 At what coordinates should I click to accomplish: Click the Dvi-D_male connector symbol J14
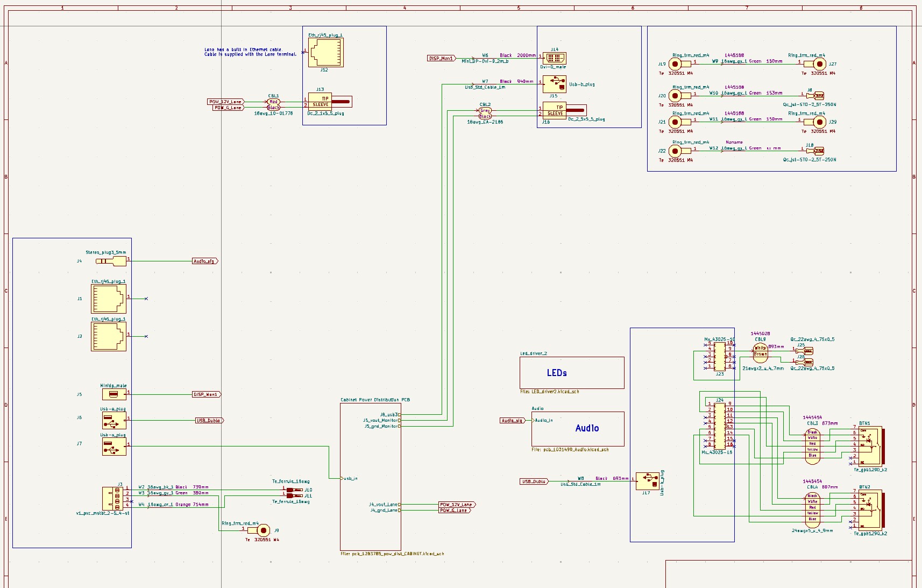tap(554, 58)
